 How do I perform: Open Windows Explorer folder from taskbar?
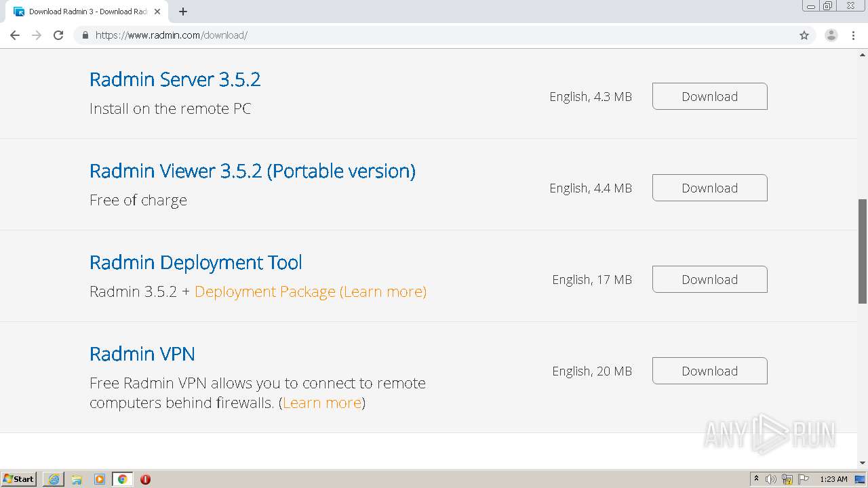(x=77, y=479)
